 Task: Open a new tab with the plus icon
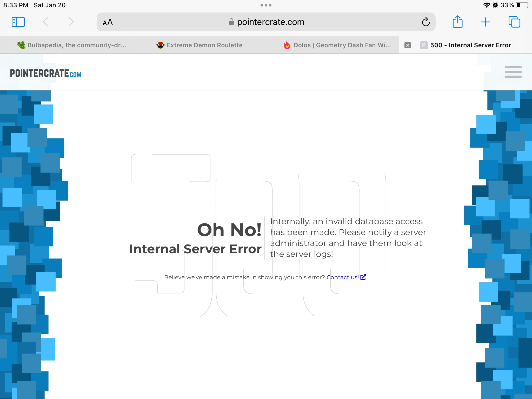point(486,22)
